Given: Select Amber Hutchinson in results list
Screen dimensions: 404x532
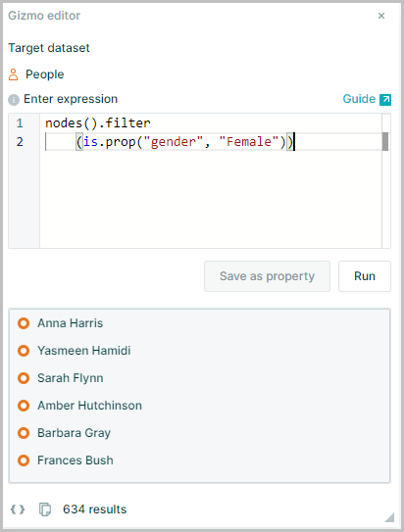Looking at the screenshot, I should click(89, 406).
